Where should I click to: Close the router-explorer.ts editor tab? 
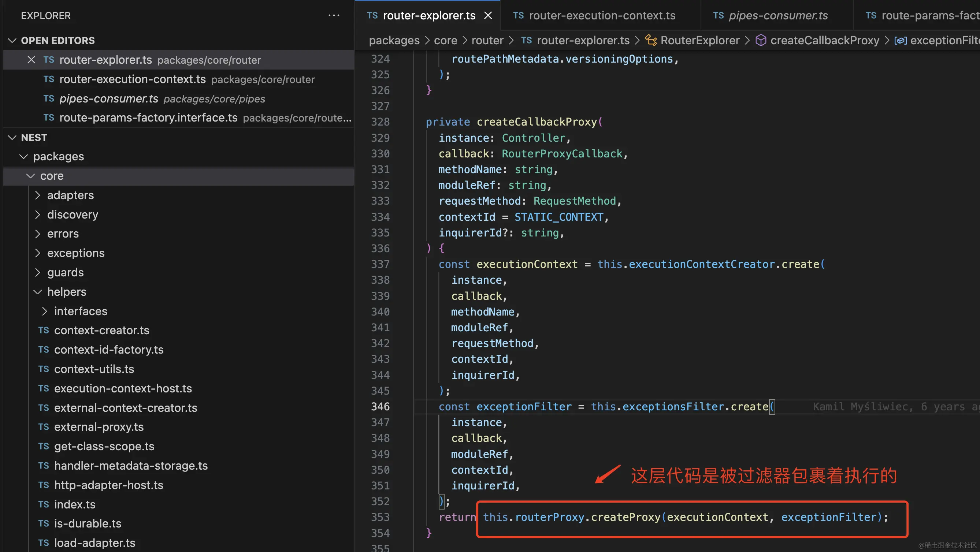pos(488,16)
